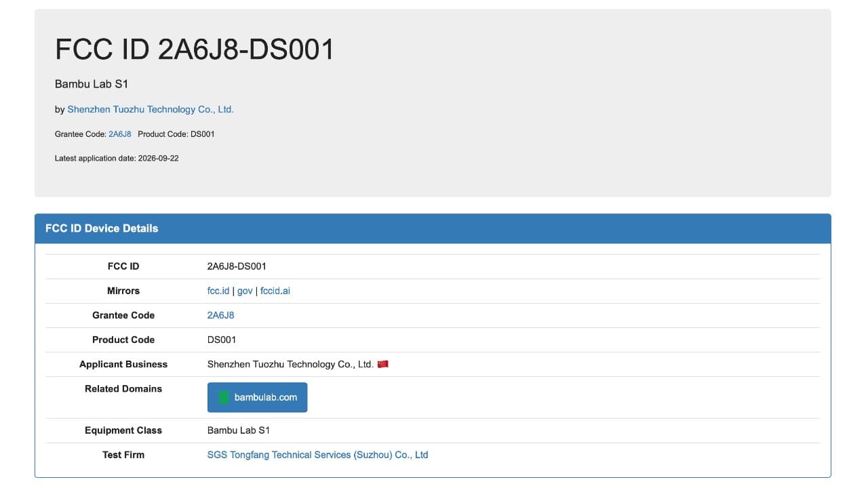Click the Related Domains row label
The height and width of the screenshot is (488, 868).
pos(123,388)
